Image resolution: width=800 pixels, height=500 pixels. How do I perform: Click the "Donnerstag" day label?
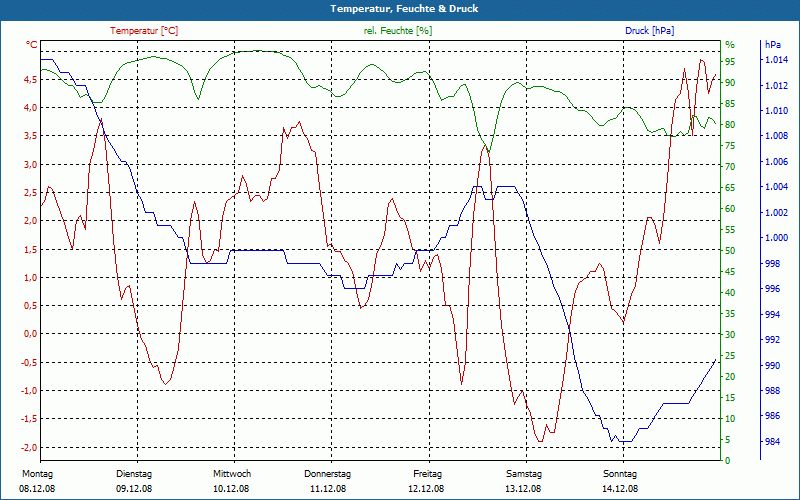point(328,474)
